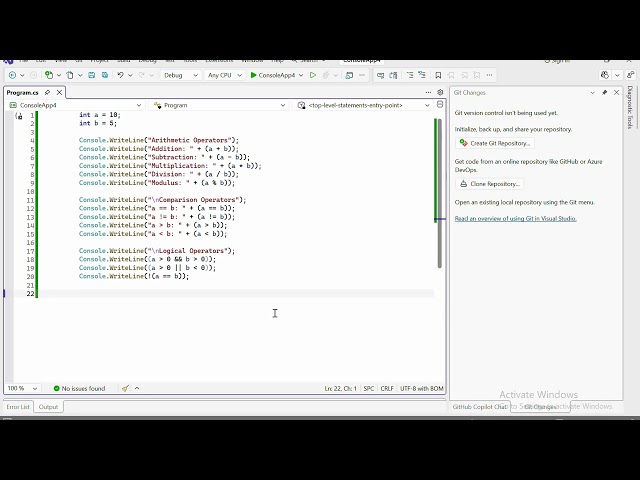The image size is (640, 480).
Task: Open the Output tab
Action: 48,407
